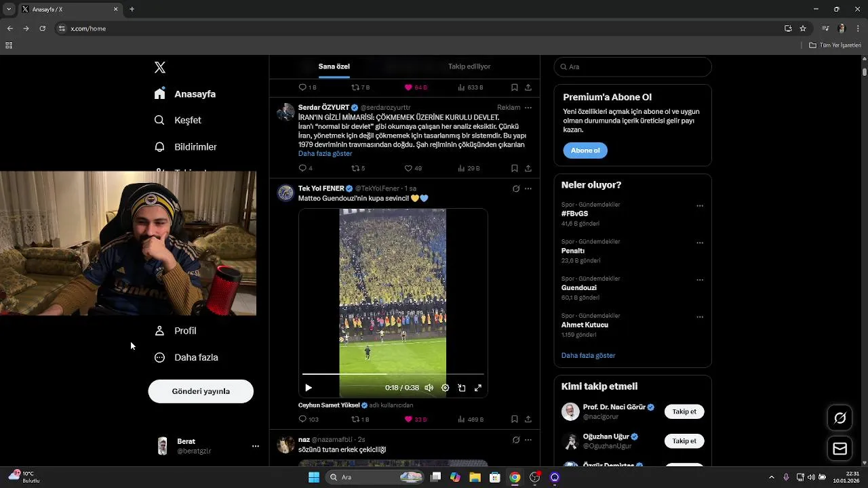Toggle picture-in-picture for video
This screenshot has height=488, width=868.
point(462,388)
